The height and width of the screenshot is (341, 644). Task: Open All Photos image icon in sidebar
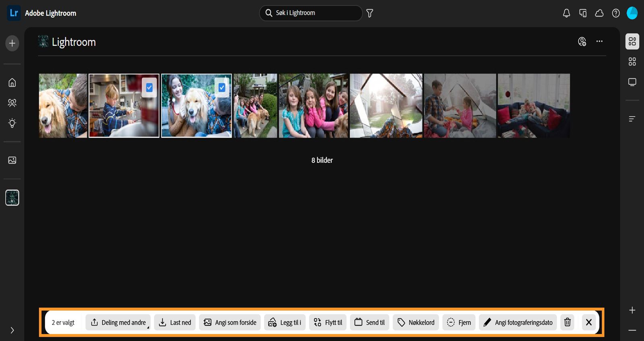(x=12, y=160)
